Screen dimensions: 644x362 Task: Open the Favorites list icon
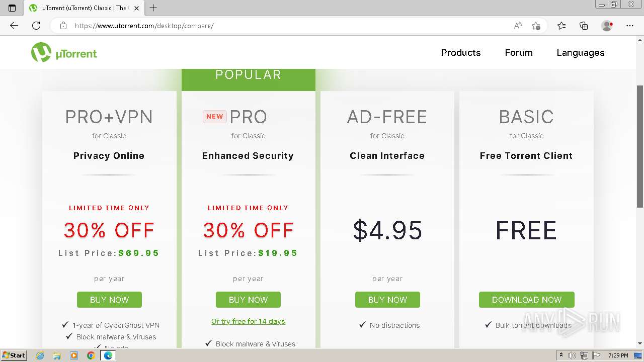pos(561,26)
